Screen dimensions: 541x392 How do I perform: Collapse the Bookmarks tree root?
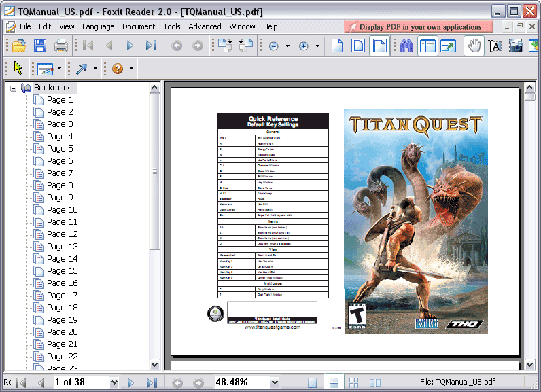point(13,88)
